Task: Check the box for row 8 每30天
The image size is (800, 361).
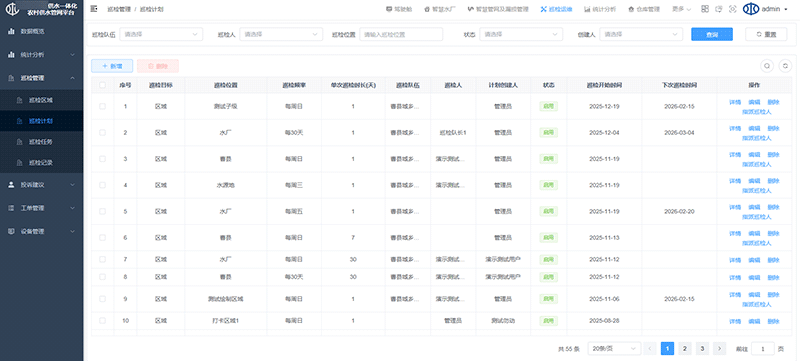Action: tap(103, 277)
